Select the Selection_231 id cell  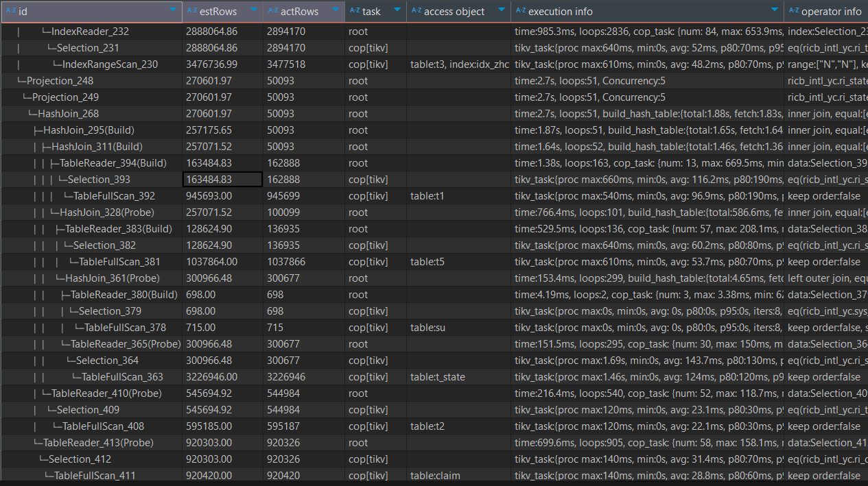click(x=91, y=48)
